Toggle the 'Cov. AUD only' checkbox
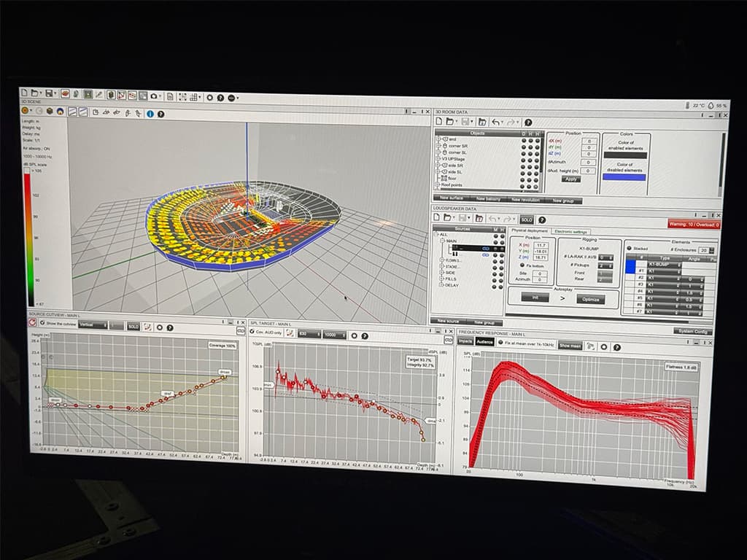The height and width of the screenshot is (560, 747). click(252, 332)
